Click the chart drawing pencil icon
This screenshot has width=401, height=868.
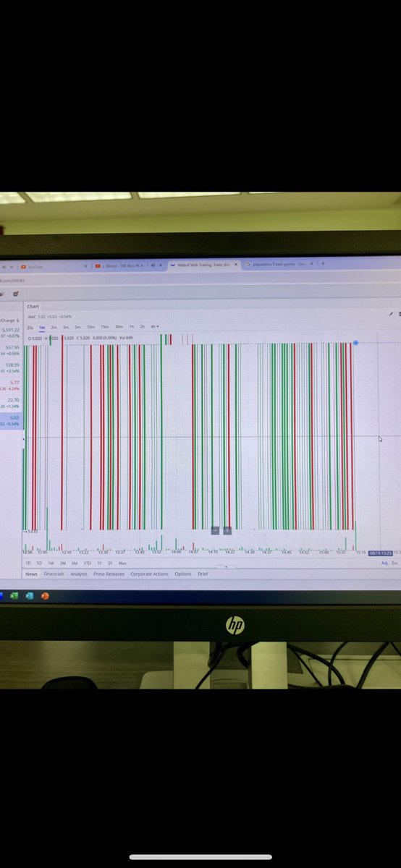tap(391, 315)
